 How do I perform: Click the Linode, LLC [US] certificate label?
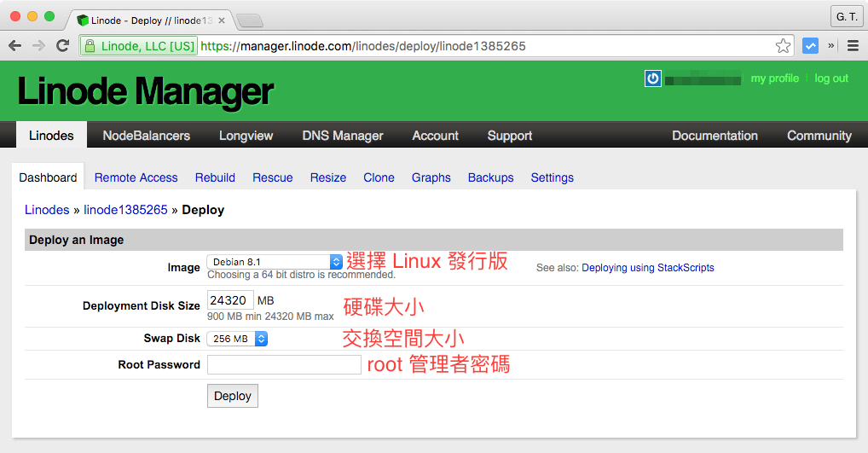coord(148,46)
